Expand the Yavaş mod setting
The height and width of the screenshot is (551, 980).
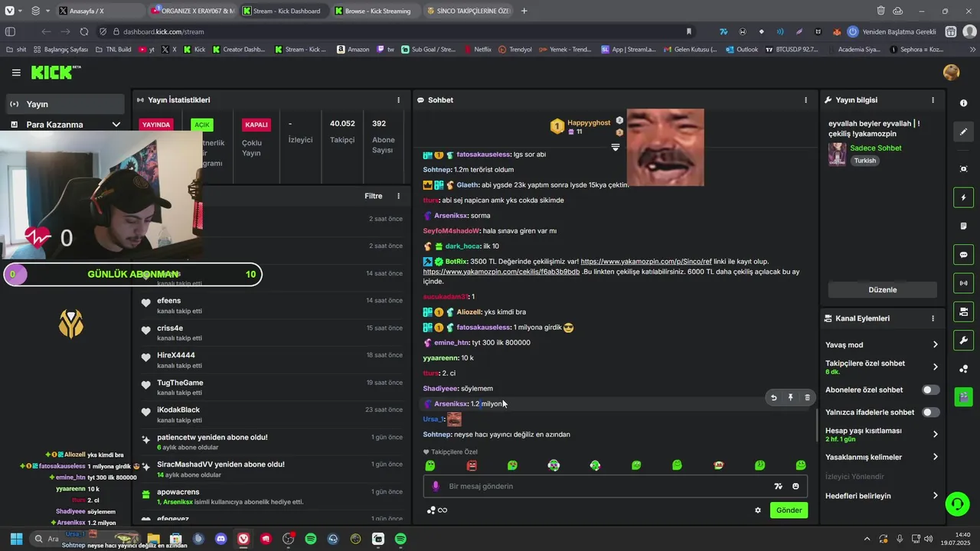click(x=881, y=344)
